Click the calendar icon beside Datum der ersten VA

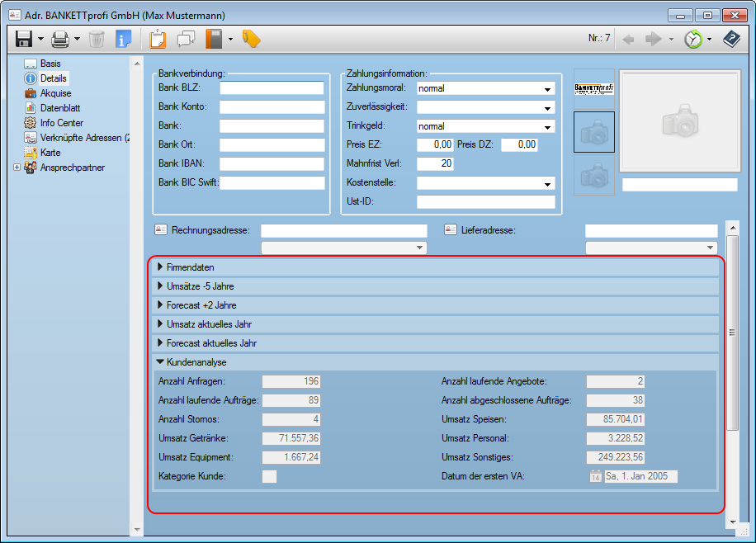coord(595,476)
